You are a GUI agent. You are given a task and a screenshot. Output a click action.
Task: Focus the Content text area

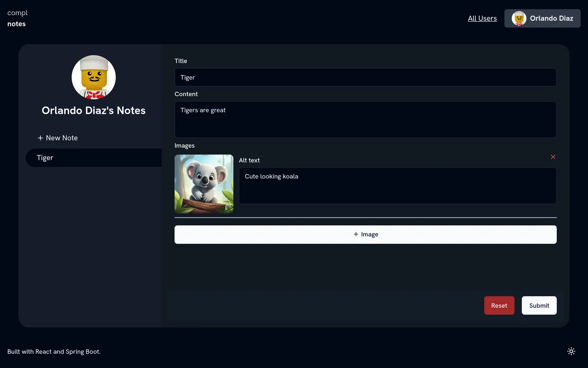click(365, 120)
